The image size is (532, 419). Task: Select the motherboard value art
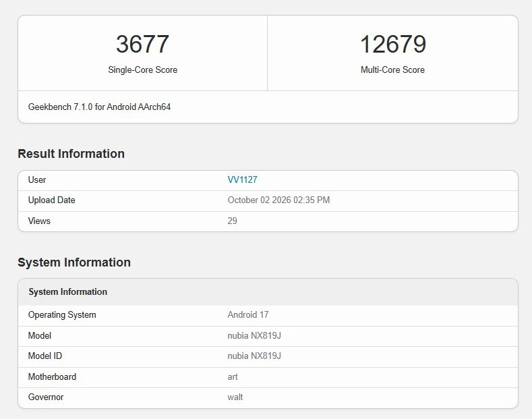[x=233, y=377]
